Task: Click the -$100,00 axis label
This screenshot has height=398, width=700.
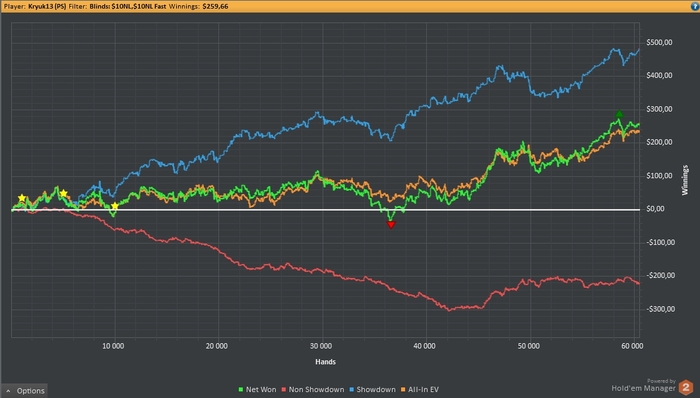Action: pyautogui.click(x=660, y=242)
